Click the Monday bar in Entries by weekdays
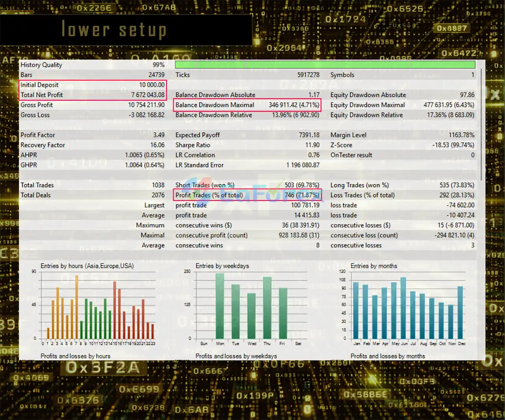 click(x=220, y=306)
